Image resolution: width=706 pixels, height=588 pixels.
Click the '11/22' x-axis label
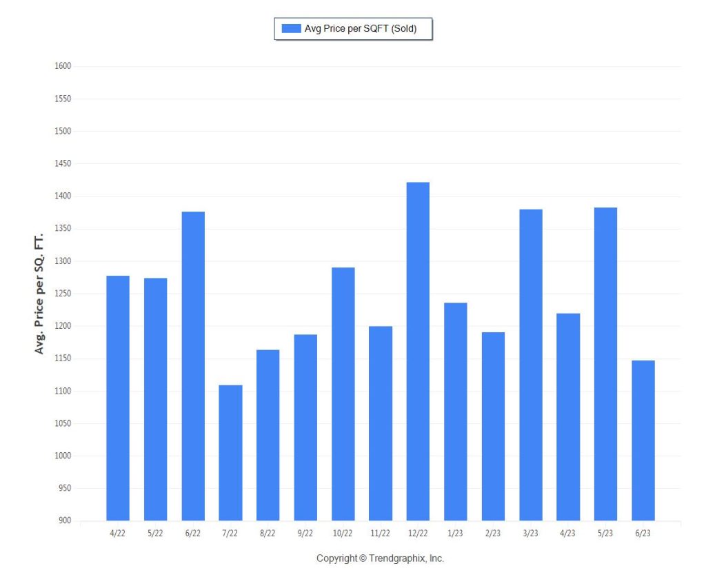coord(380,533)
